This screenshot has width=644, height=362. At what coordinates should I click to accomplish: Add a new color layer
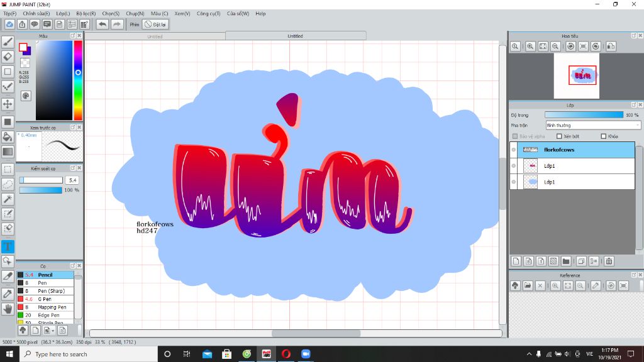pos(516,261)
